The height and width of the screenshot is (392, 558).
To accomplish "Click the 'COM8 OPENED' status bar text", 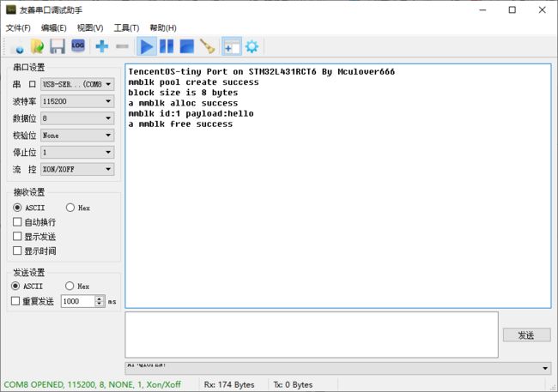I will [x=93, y=384].
